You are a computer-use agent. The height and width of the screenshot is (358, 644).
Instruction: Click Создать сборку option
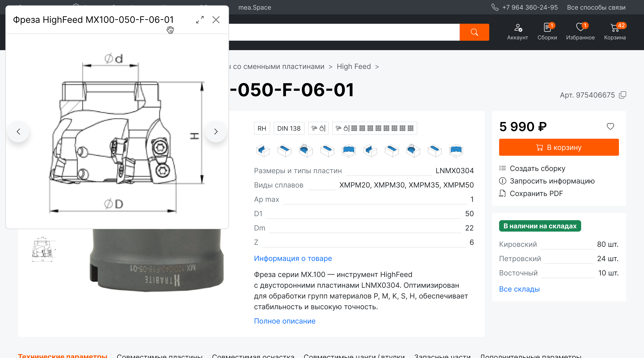537,168
